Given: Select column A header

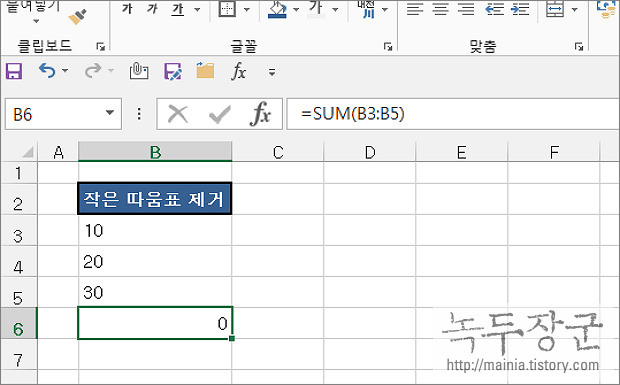Looking at the screenshot, I should click(58, 152).
